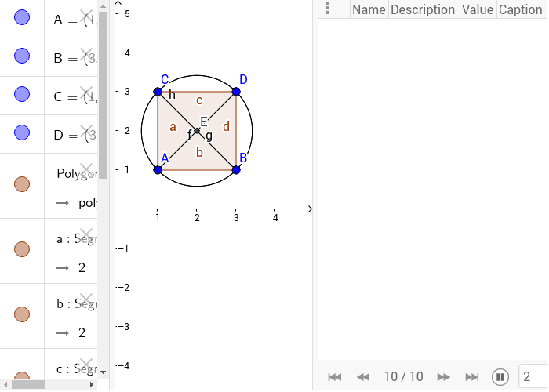Image resolution: width=549 pixels, height=392 pixels.
Task: Toggle visibility of point A
Action: coord(22,17)
